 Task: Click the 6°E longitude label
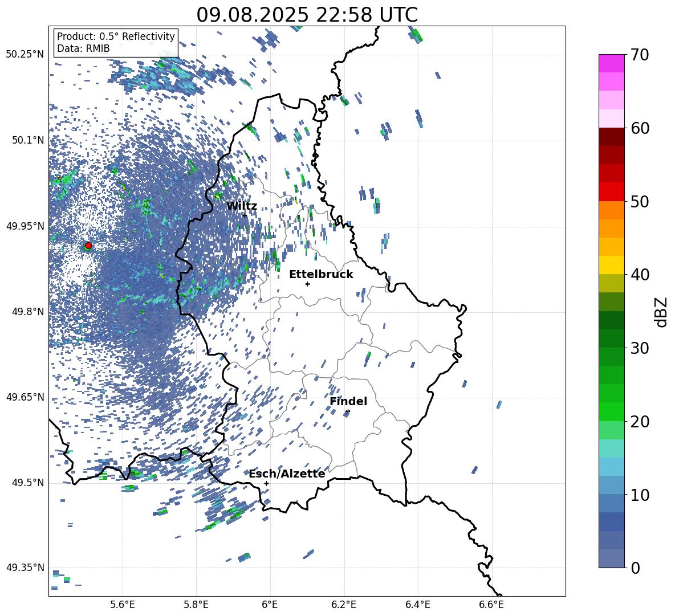click(x=270, y=605)
